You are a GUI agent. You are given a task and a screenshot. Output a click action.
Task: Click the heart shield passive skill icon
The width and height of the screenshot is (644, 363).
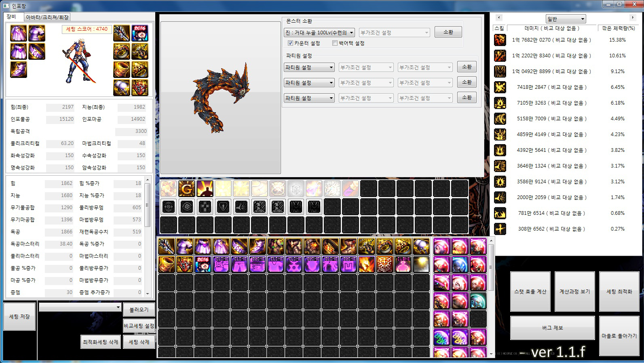tap(223, 207)
